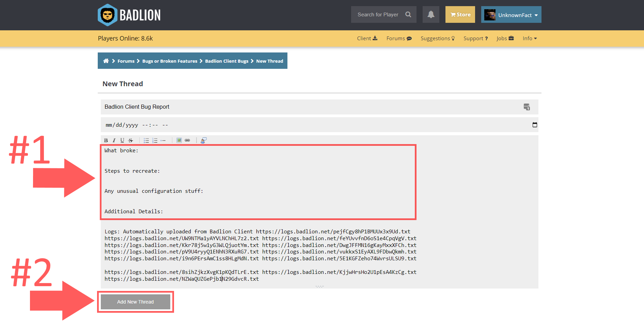This screenshot has width=644, height=325.
Task: Submit with Add New Thread
Action: pyautogui.click(x=136, y=302)
